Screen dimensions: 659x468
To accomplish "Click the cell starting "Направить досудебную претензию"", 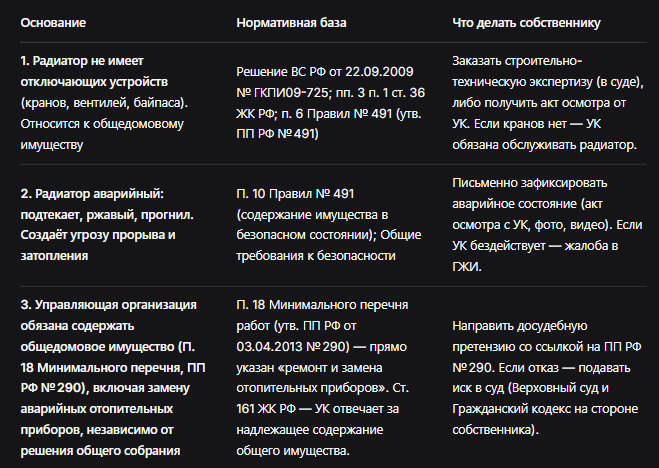I will point(547,378).
